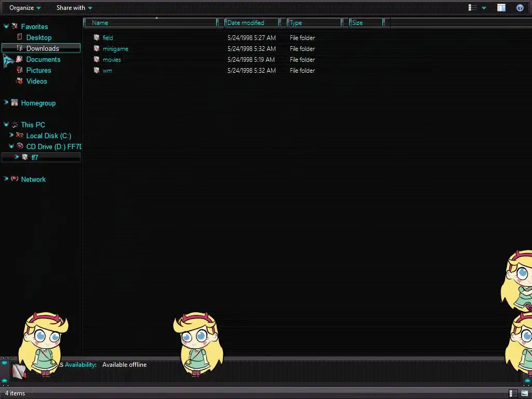The width and height of the screenshot is (532, 399).
Task: Select CD Drive (D:) FF7 entry
Action: pyautogui.click(x=54, y=146)
